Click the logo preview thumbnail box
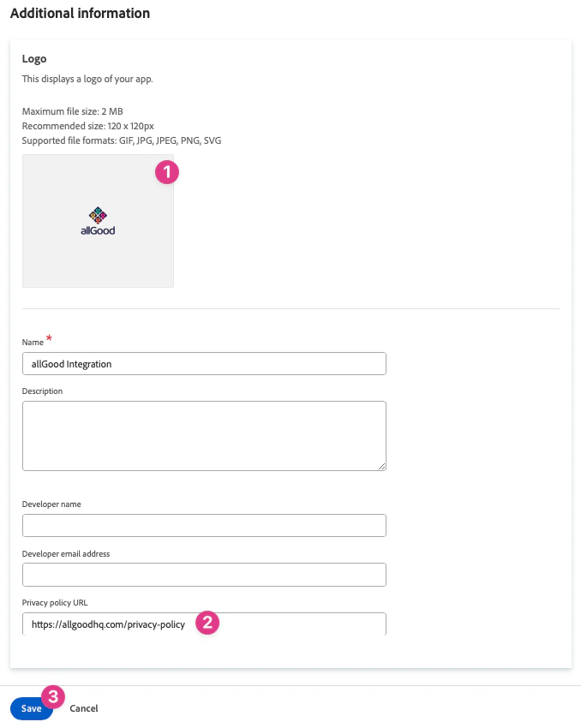Screen dimensions: 581x728 97,220
